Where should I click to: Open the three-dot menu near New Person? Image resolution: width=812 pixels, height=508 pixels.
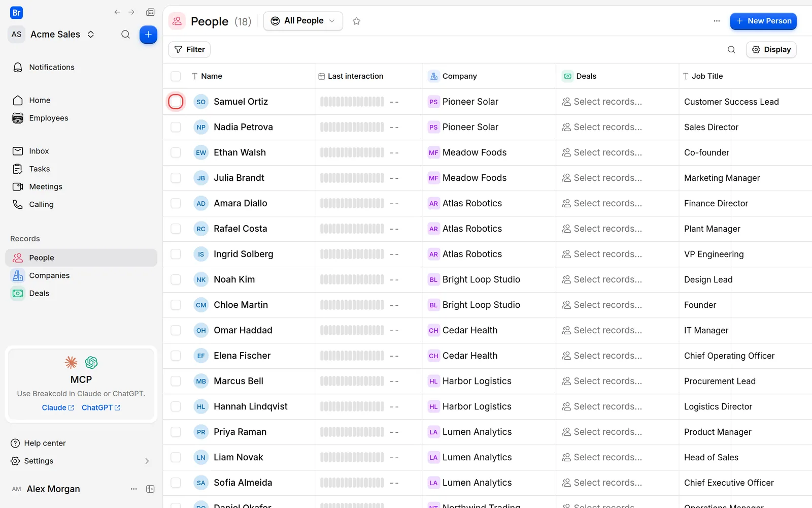pos(717,21)
